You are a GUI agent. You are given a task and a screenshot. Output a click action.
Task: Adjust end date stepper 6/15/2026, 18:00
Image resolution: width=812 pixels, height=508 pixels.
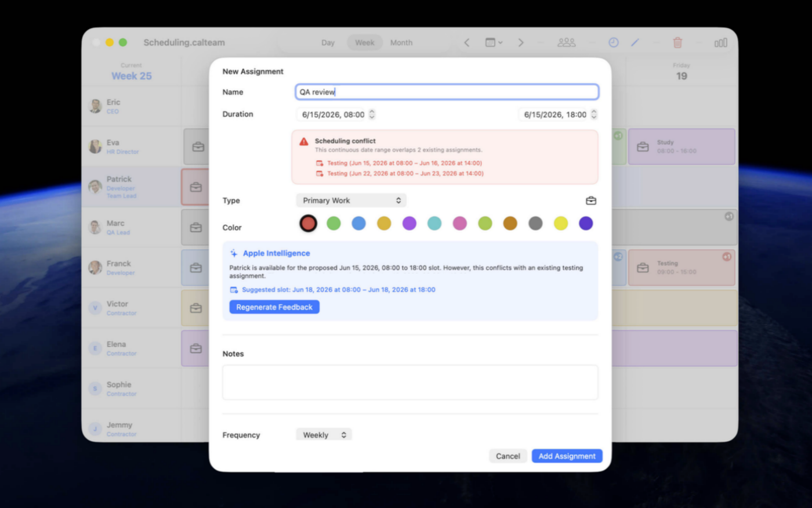[593, 114]
